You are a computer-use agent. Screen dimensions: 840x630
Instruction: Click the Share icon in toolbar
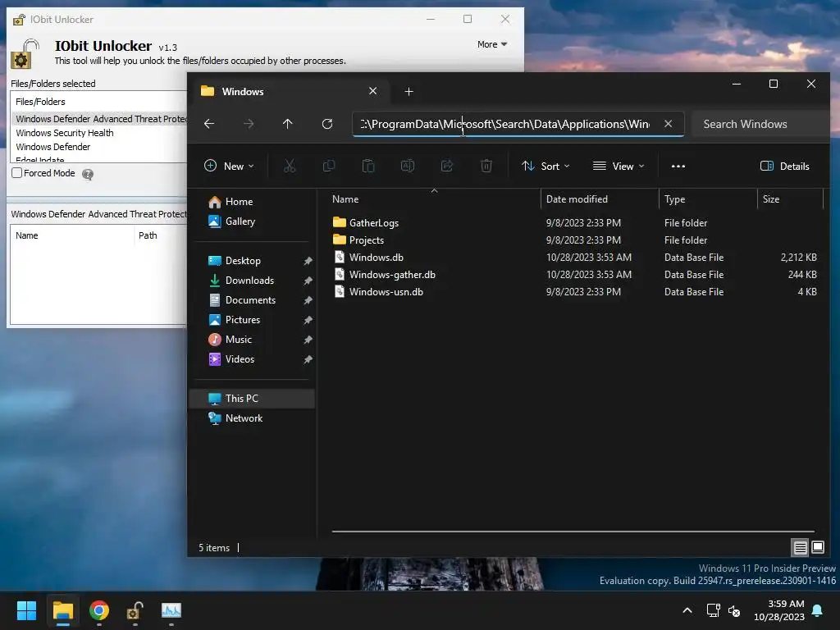[x=447, y=166]
